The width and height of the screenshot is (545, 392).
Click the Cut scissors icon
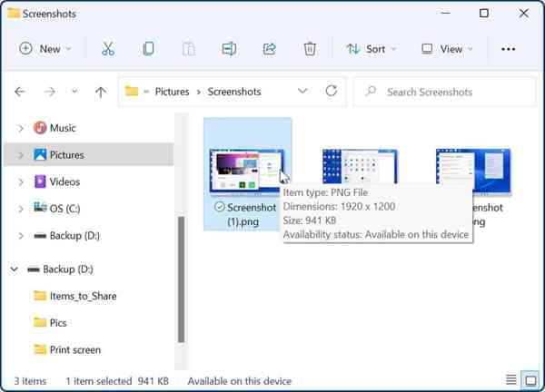pyautogui.click(x=108, y=49)
